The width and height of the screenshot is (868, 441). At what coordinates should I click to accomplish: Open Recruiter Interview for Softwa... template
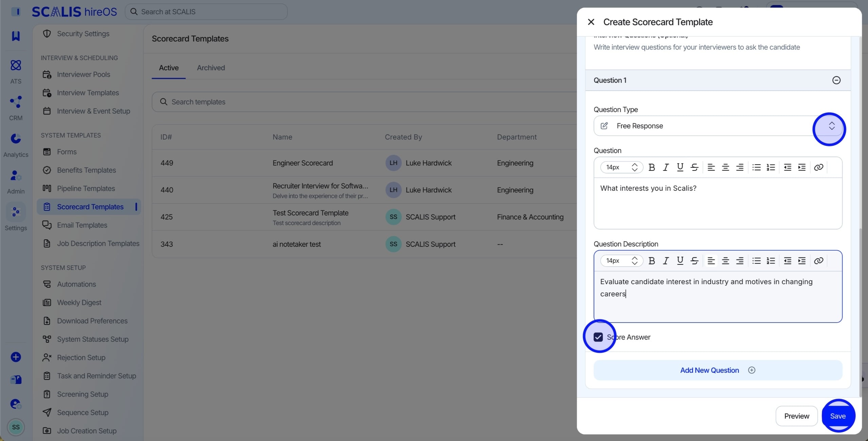pos(364,190)
